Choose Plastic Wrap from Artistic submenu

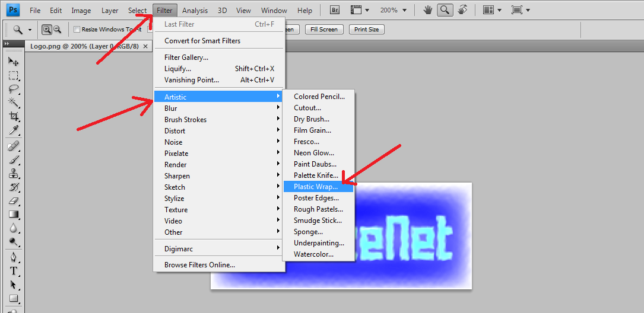(318, 187)
